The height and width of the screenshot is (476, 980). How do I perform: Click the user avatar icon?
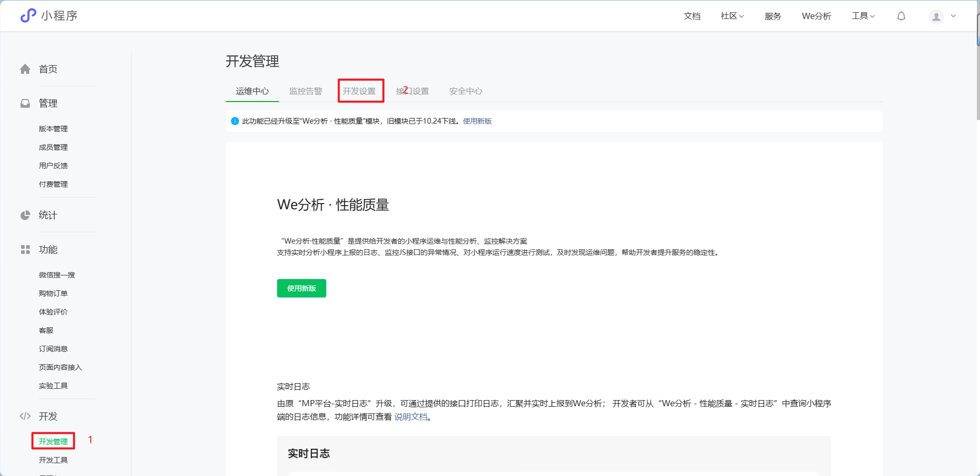[x=936, y=17]
